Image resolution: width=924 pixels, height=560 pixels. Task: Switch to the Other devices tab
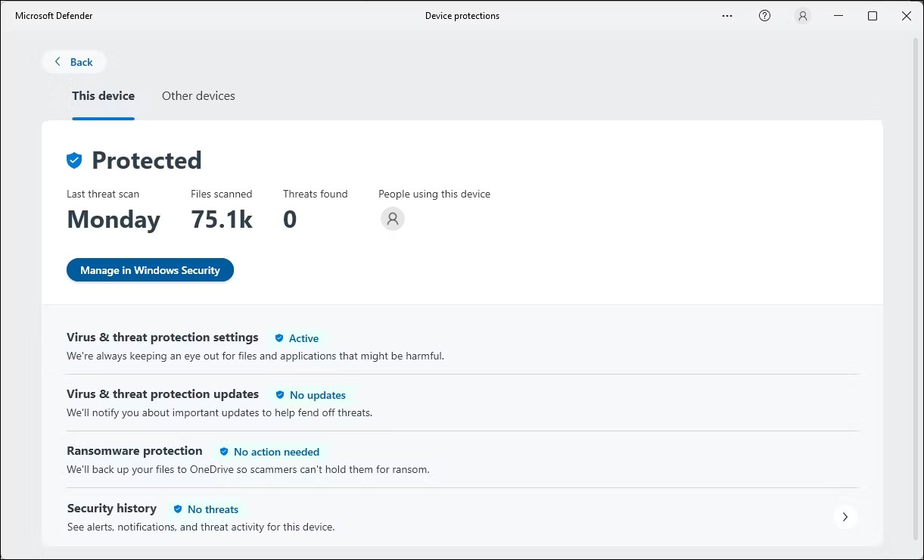pyautogui.click(x=198, y=95)
